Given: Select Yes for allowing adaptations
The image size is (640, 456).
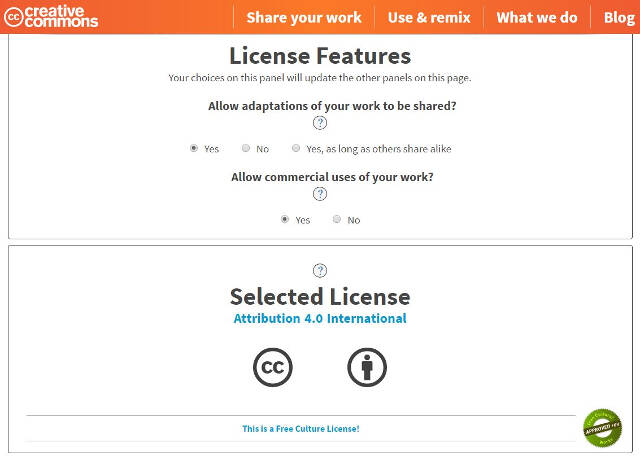Looking at the screenshot, I should pos(194,148).
